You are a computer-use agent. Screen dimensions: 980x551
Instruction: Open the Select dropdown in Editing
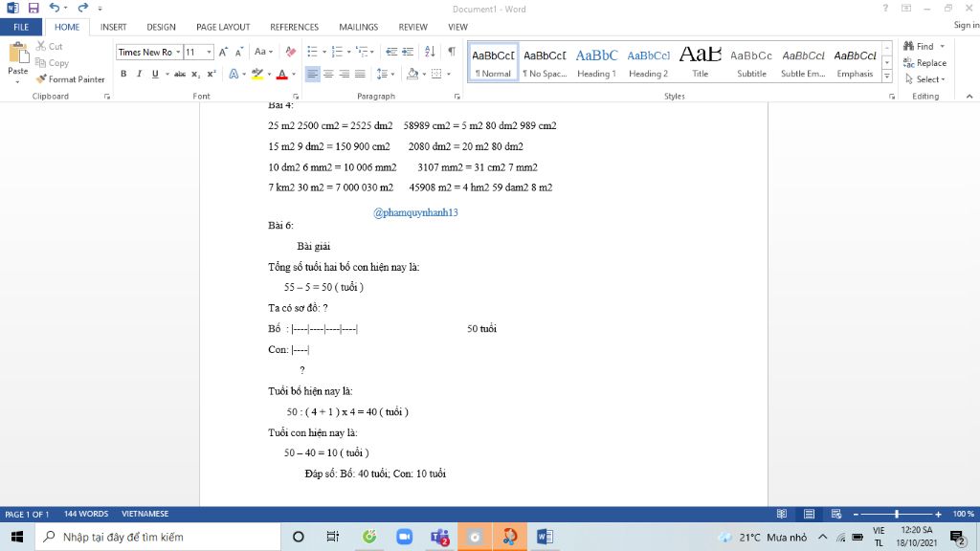tap(925, 79)
